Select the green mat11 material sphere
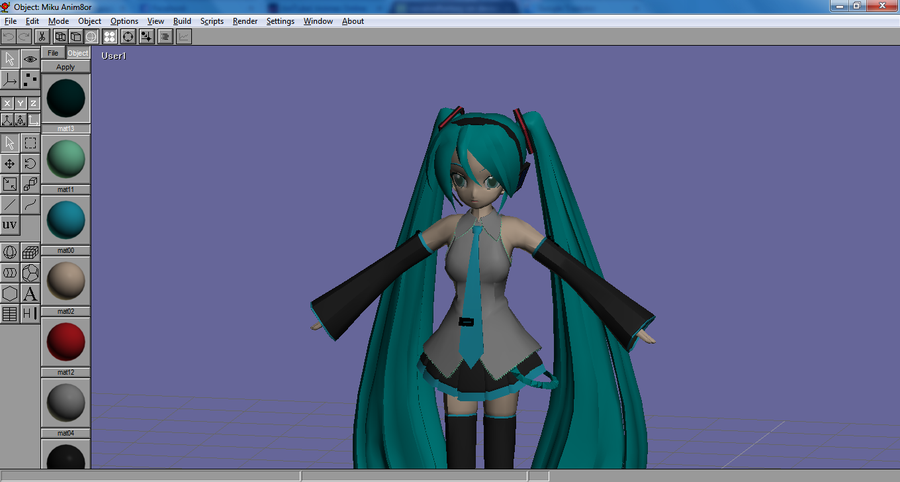The width and height of the screenshot is (900, 482). click(65, 159)
